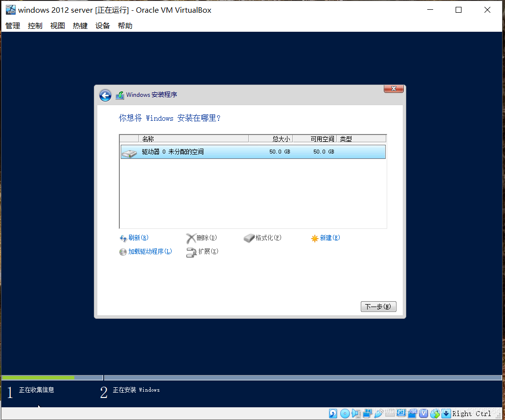
Task: Click the refresh arrows icon next to 刷新
Action: point(123,238)
